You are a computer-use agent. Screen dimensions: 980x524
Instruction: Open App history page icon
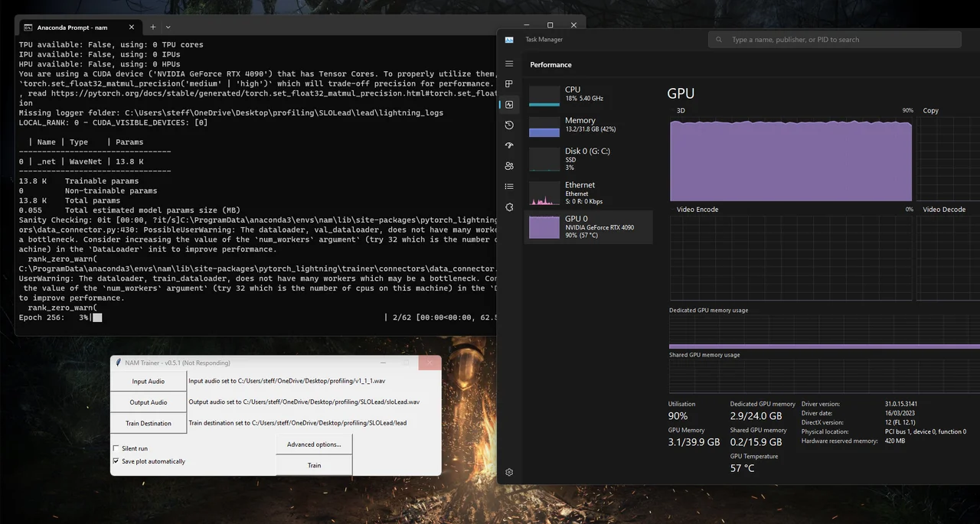point(509,125)
